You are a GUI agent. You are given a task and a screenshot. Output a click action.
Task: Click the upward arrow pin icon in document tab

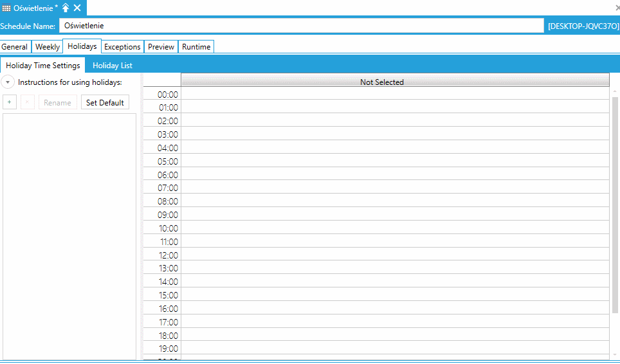click(x=66, y=8)
